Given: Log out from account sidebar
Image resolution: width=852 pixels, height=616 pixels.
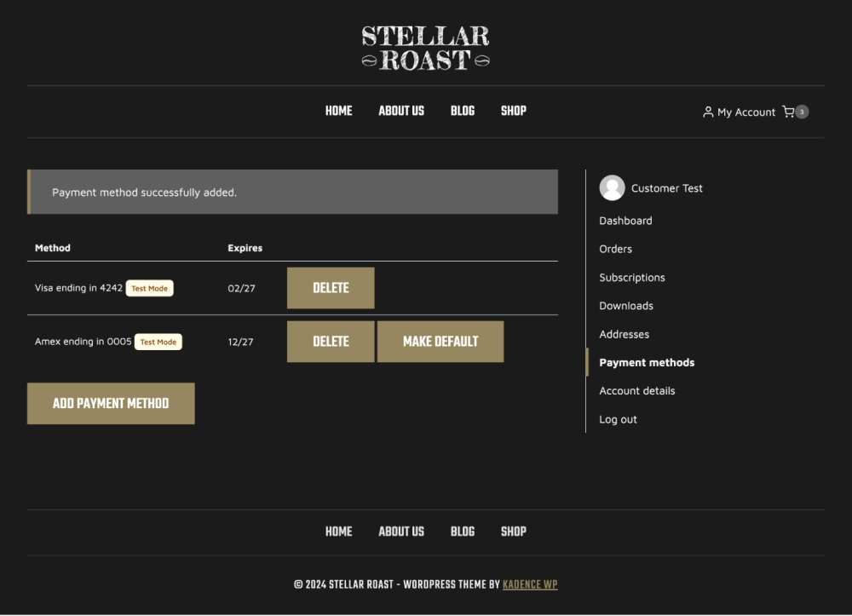Looking at the screenshot, I should [x=618, y=419].
